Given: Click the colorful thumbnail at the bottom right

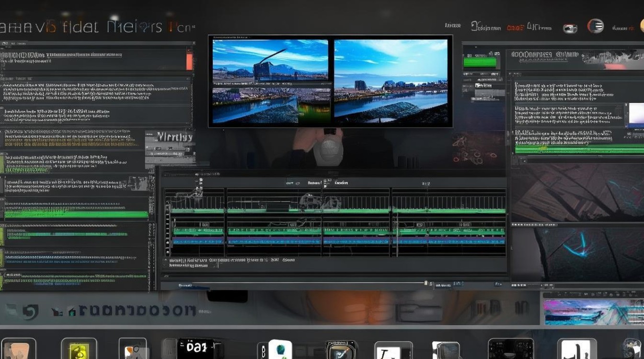Looking at the screenshot, I should [593, 312].
